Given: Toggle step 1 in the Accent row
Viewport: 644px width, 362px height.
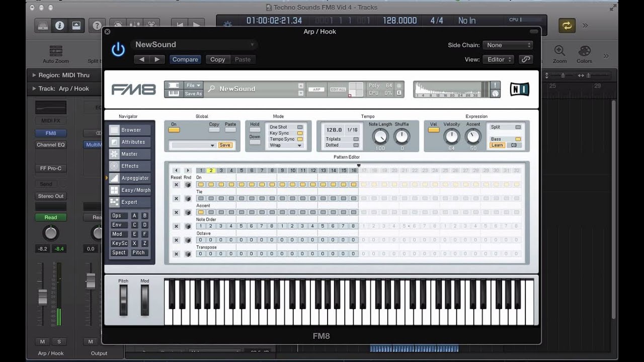Looking at the screenshot, I should 201,212.
